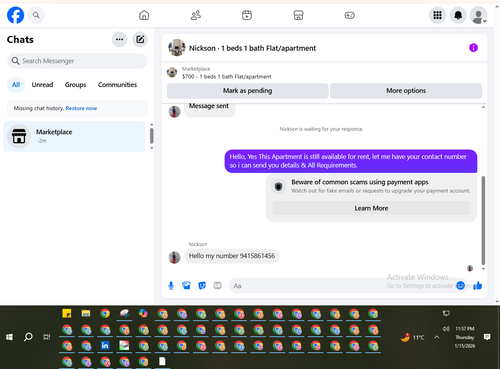Click the Facebook logo

[15, 15]
